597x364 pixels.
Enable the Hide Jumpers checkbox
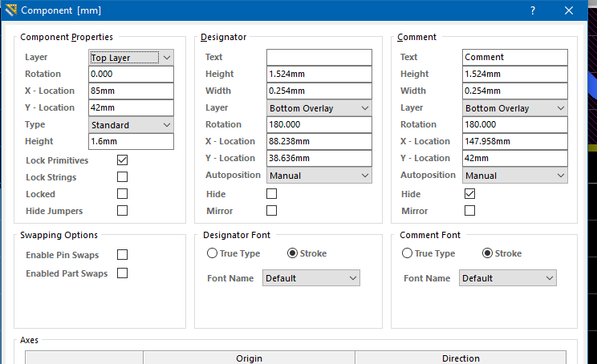pyautogui.click(x=123, y=211)
